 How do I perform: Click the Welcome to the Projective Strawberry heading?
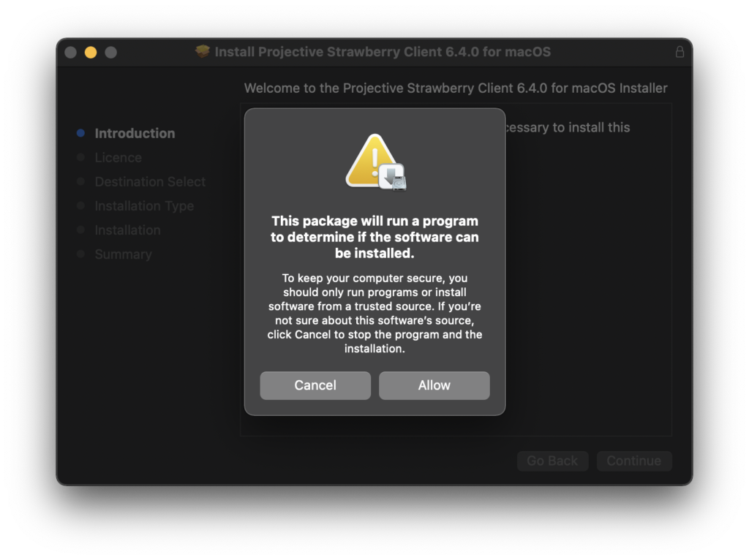456,88
